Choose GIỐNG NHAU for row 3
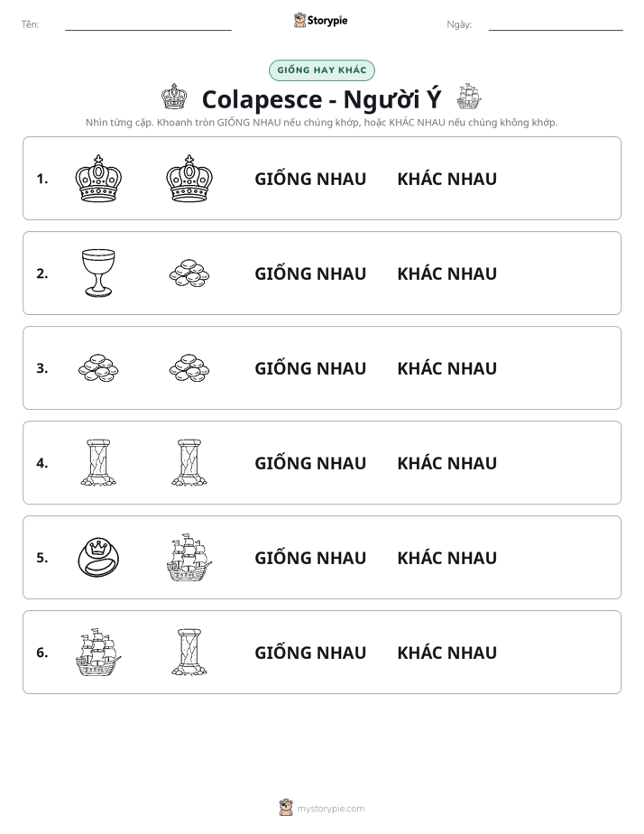 coord(310,368)
